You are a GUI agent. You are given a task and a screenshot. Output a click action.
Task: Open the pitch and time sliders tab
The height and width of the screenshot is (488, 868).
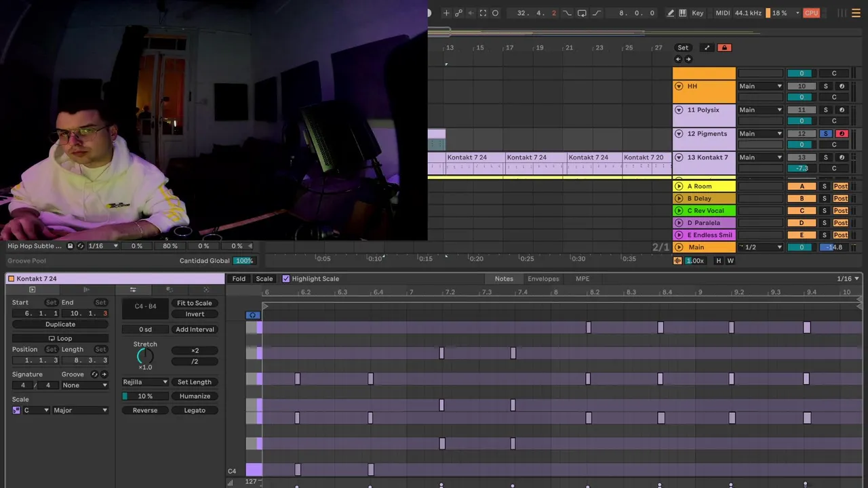133,289
